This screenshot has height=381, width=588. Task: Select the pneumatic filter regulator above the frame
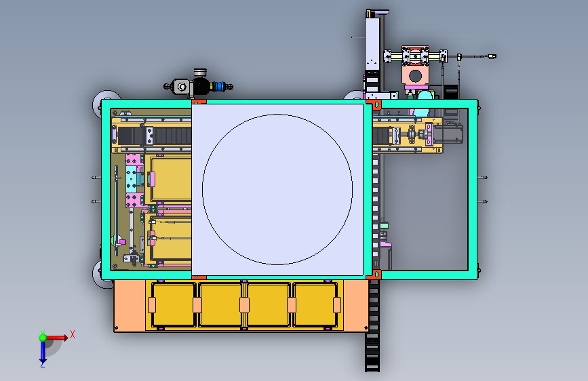pyautogui.click(x=199, y=84)
